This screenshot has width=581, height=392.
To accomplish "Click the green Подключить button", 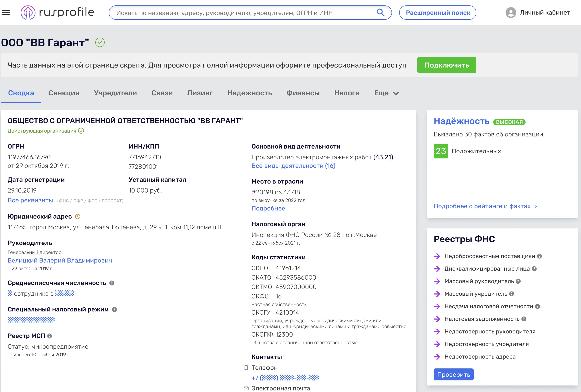I will click(x=447, y=65).
